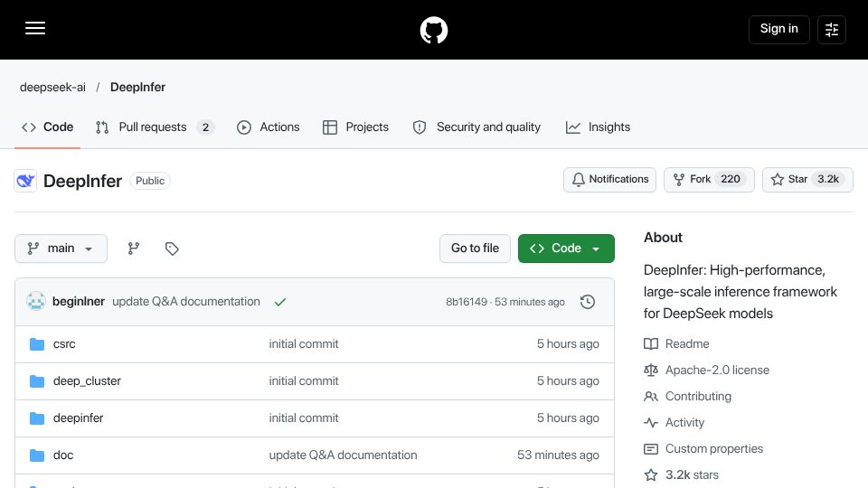
Task: Click the license scales icon
Action: (651, 370)
